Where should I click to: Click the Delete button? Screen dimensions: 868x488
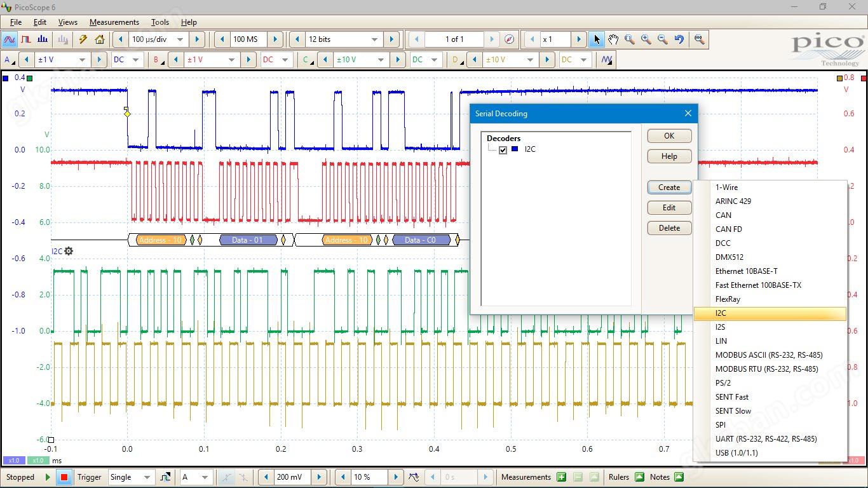pyautogui.click(x=669, y=228)
